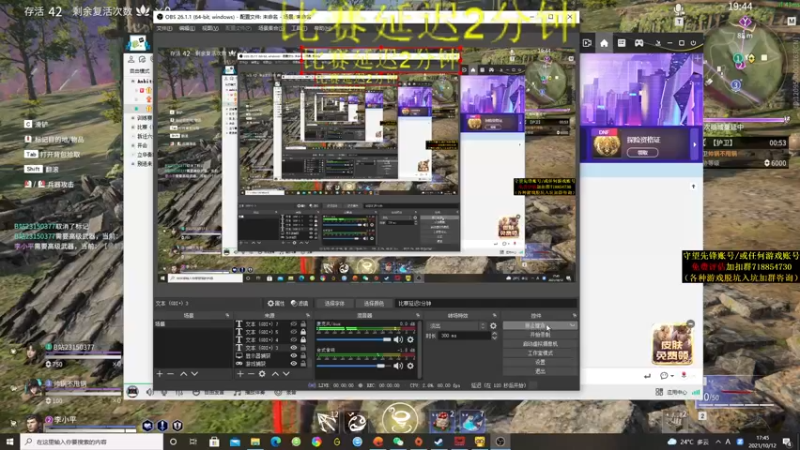Click Select Color (选择颜色) button
800x450 pixels.
[373, 303]
